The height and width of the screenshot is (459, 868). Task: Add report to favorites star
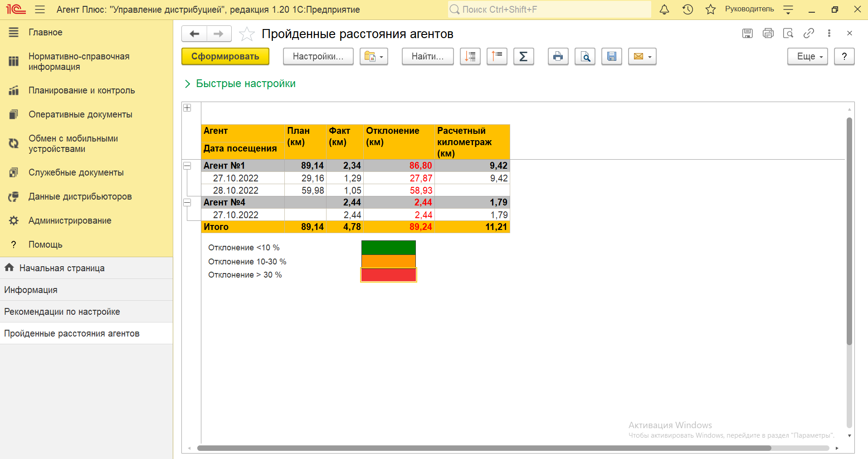pos(247,34)
